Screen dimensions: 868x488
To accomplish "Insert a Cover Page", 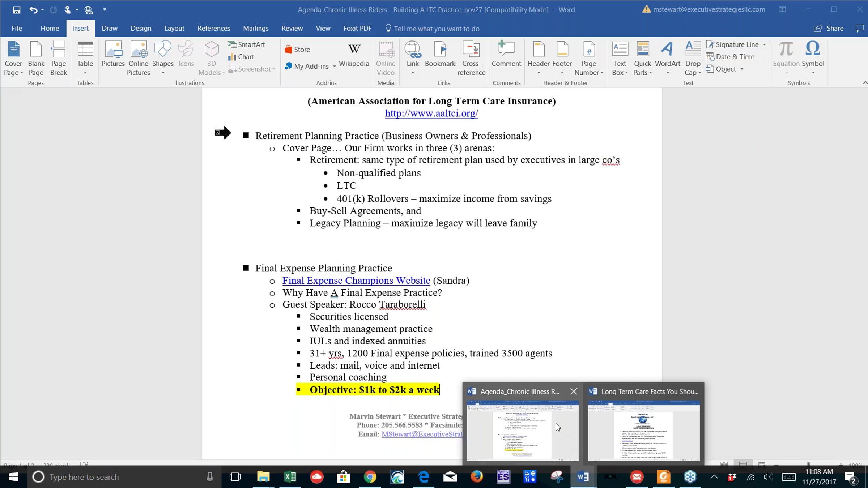I will 13,59.
